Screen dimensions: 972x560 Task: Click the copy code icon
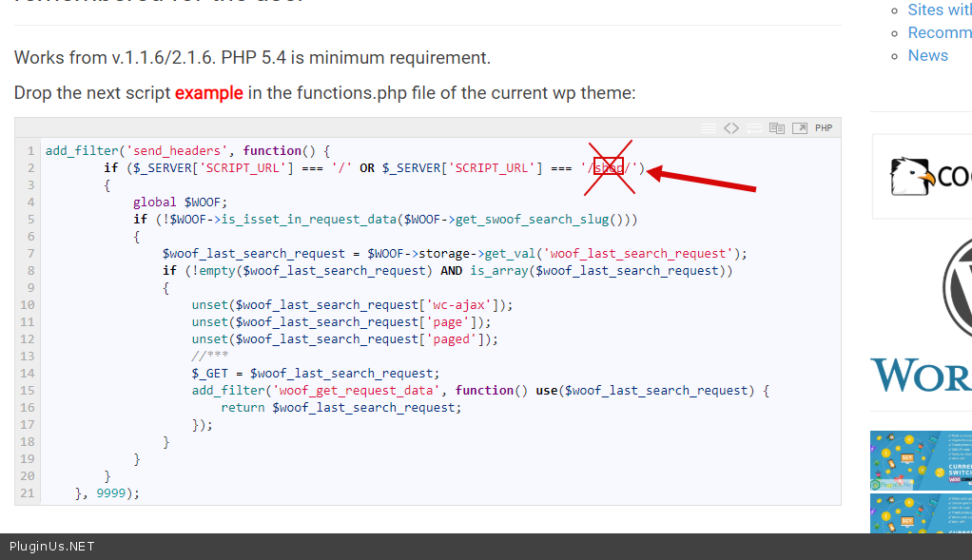[777, 128]
